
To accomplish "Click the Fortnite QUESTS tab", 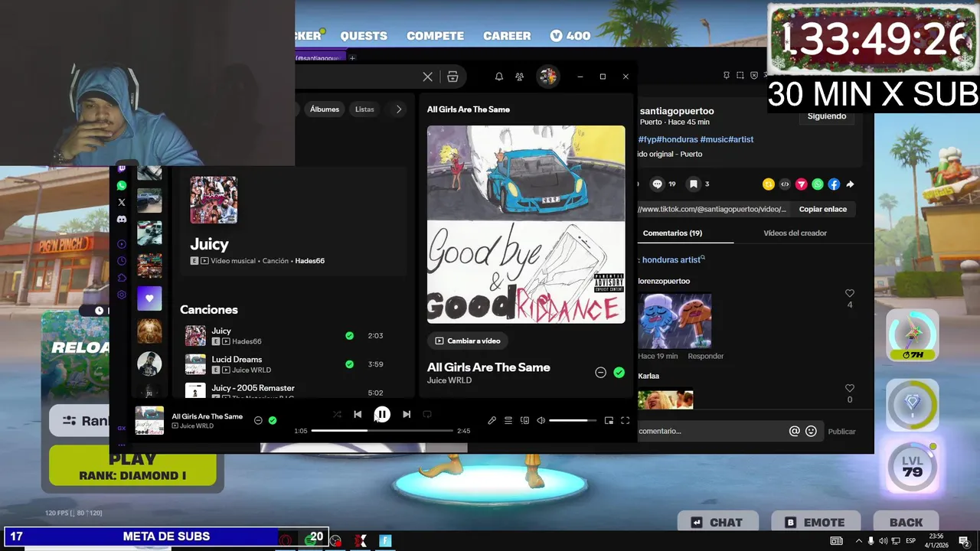I will 364,36.
